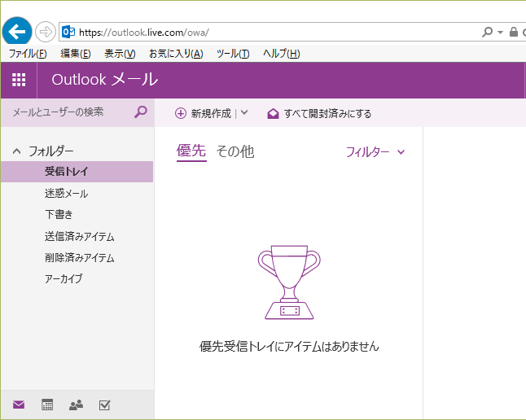Open the app launcher grid icon
The image size is (526, 420).
point(19,80)
